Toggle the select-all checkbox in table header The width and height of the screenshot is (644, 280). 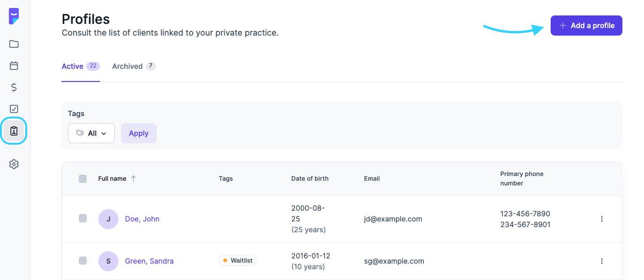pos(83,178)
